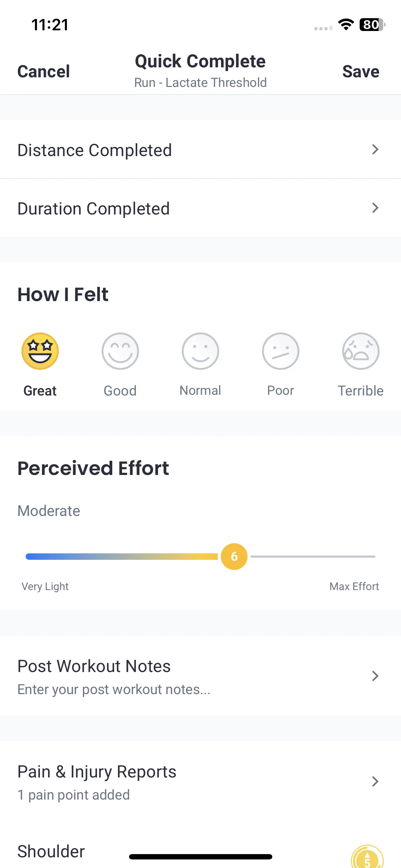This screenshot has width=401, height=868.
Task: Select the Normal feeling label
Action: pos(200,391)
